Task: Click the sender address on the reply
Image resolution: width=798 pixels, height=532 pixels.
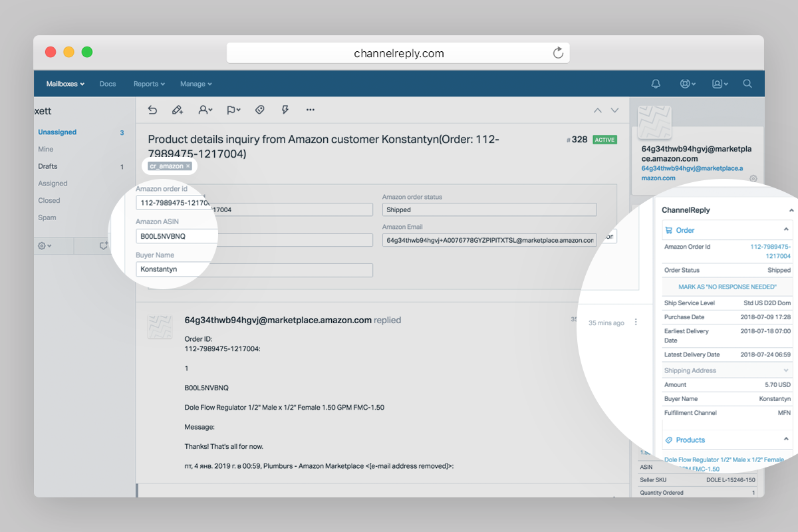Action: tap(278, 320)
